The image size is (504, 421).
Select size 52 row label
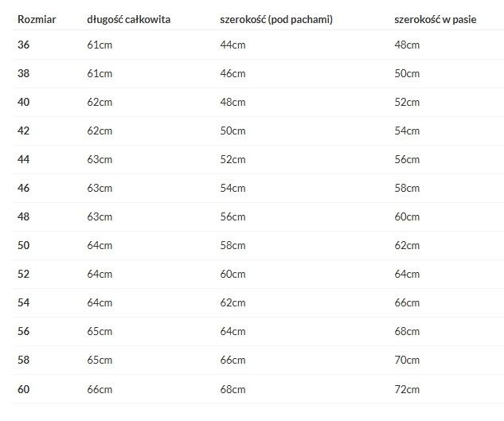tap(23, 274)
